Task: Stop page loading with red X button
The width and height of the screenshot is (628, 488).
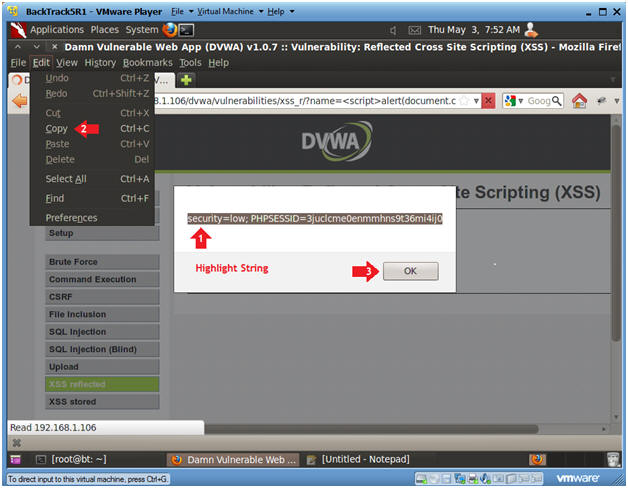Action: [488, 101]
